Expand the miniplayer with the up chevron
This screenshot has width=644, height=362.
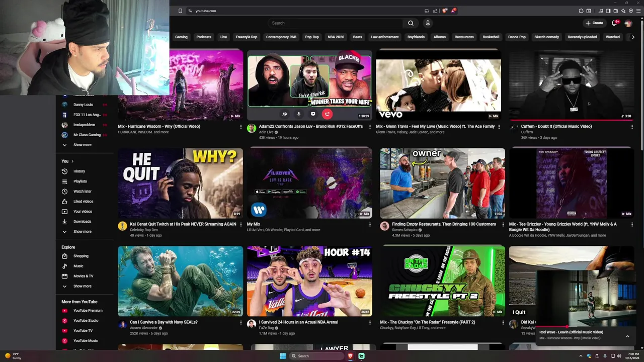[627, 335]
